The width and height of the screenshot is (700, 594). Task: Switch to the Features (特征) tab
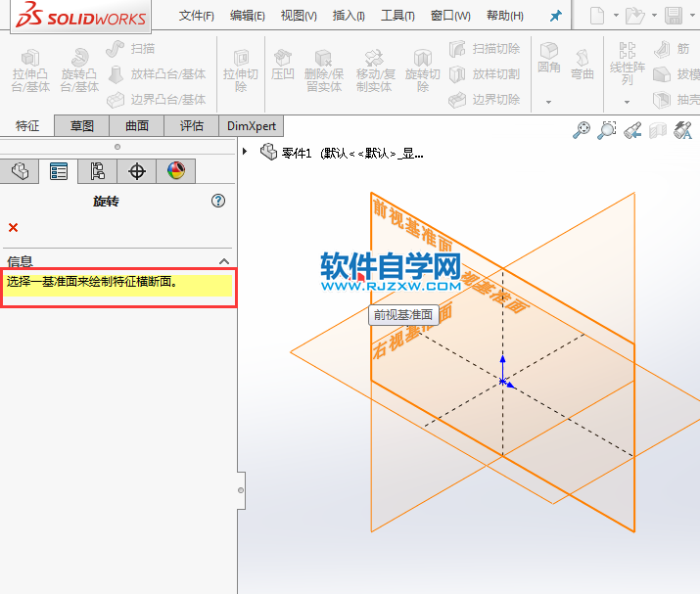(x=27, y=126)
